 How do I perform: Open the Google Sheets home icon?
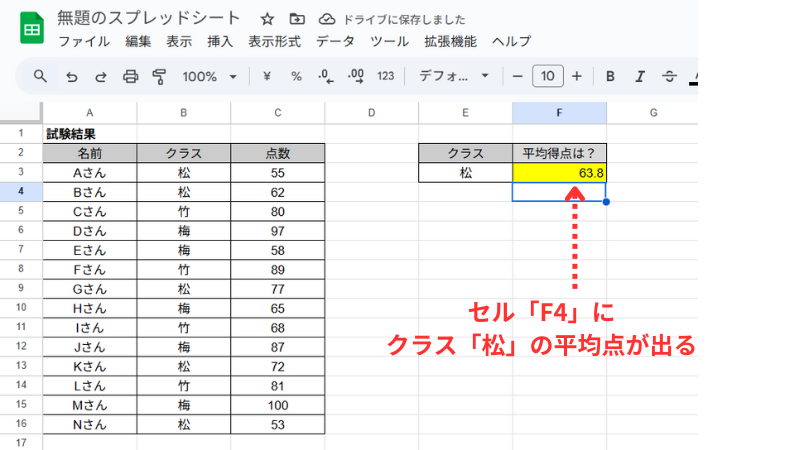[x=32, y=28]
